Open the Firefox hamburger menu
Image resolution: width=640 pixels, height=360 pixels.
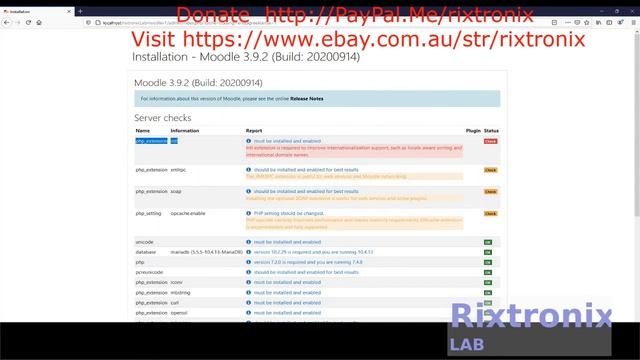click(633, 22)
